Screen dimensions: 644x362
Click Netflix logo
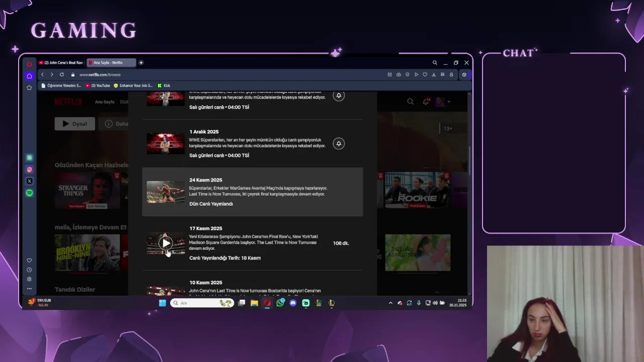coord(68,102)
